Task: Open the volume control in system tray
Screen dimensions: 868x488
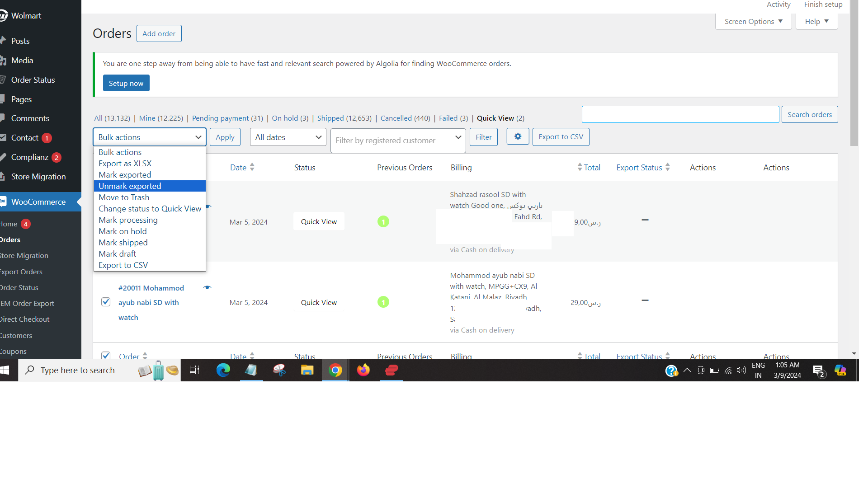Action: pos(741,371)
